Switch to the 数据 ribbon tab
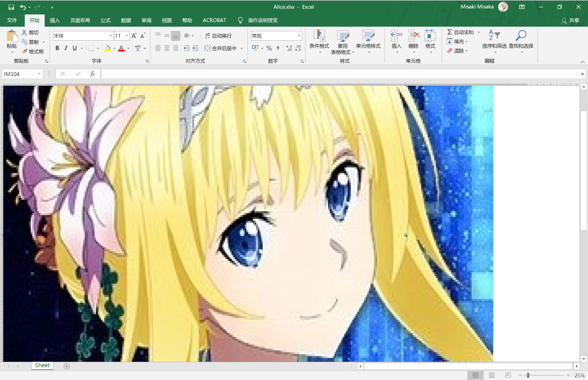The height and width of the screenshot is (380, 588). [x=126, y=20]
